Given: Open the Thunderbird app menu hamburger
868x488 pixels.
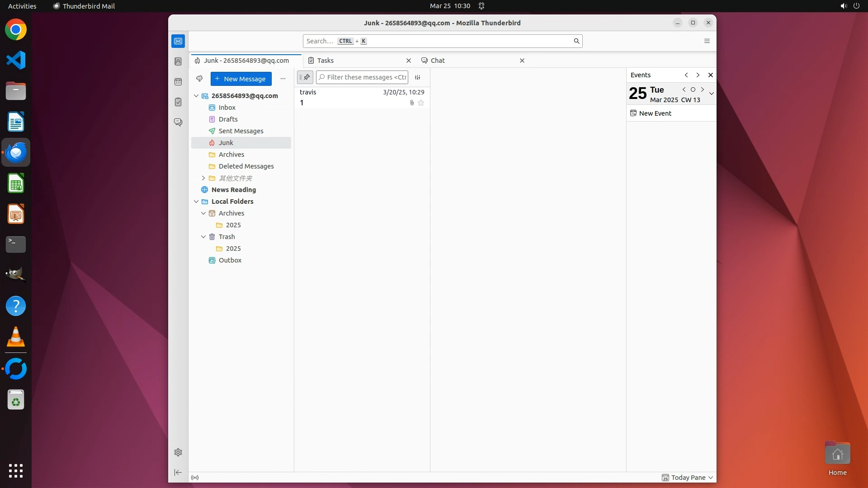Looking at the screenshot, I should tap(707, 41).
